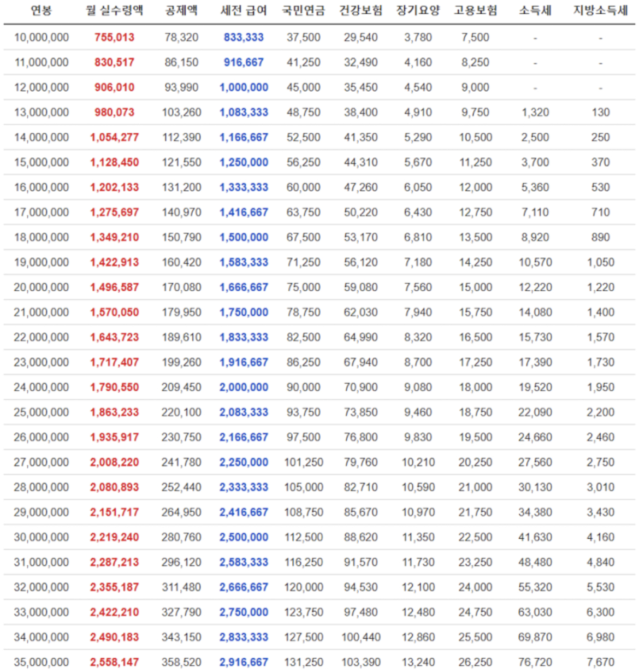Click the 세전 급여 column header
The image size is (639, 672).
pyautogui.click(x=244, y=10)
